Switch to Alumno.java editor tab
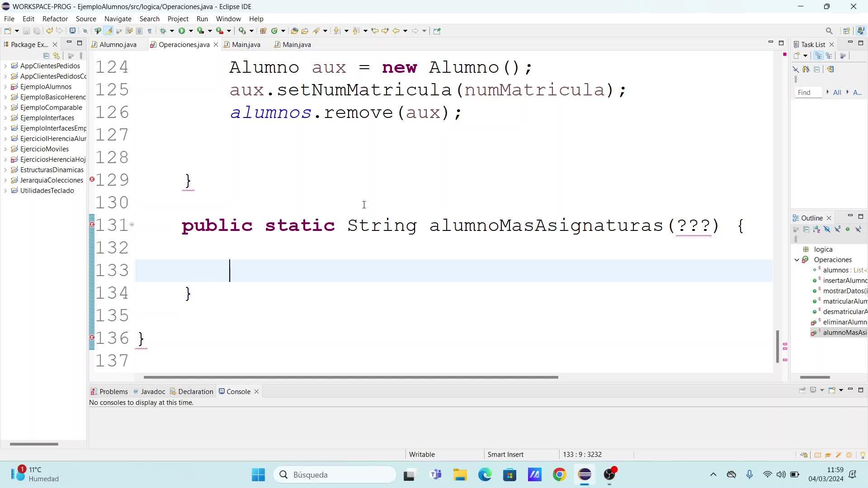This screenshot has width=868, height=488. 118,44
